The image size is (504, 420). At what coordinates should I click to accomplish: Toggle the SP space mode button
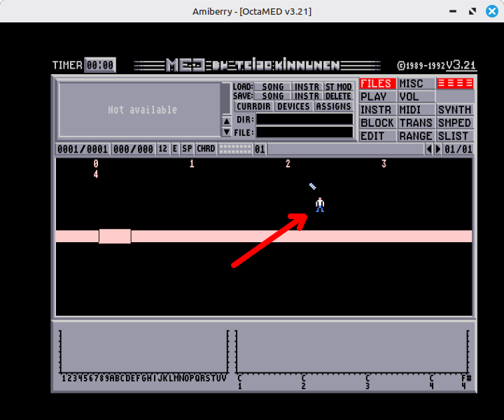(x=187, y=149)
